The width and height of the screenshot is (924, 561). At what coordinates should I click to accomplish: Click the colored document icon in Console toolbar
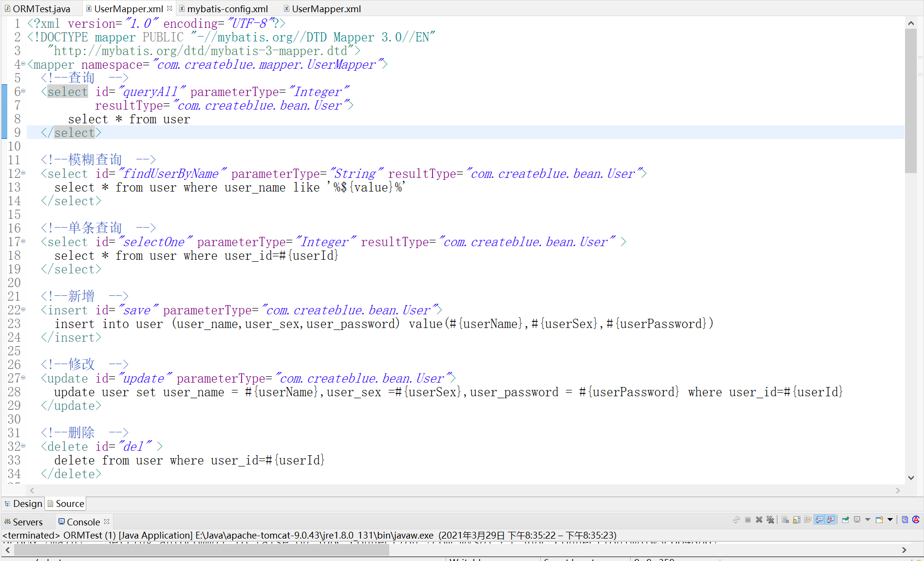tap(905, 520)
